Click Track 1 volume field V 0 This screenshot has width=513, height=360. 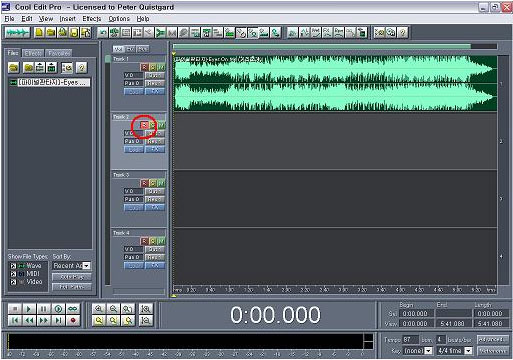click(x=134, y=75)
